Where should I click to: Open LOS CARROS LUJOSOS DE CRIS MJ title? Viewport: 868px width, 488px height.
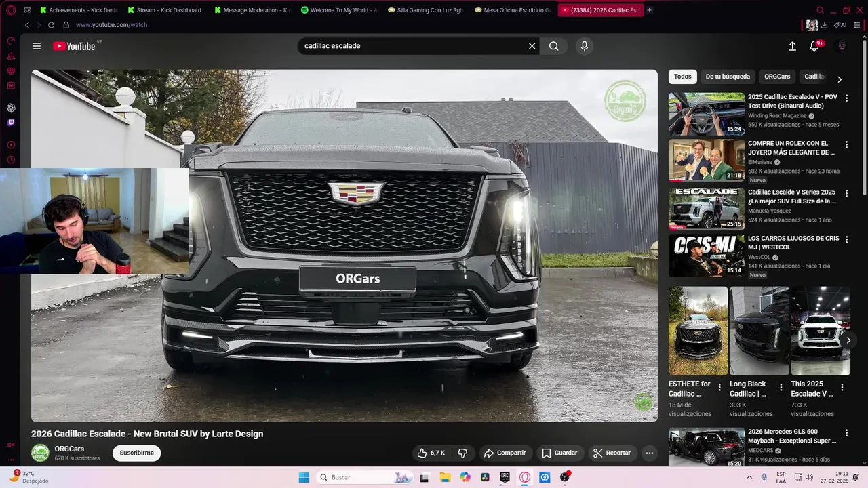[x=793, y=243]
